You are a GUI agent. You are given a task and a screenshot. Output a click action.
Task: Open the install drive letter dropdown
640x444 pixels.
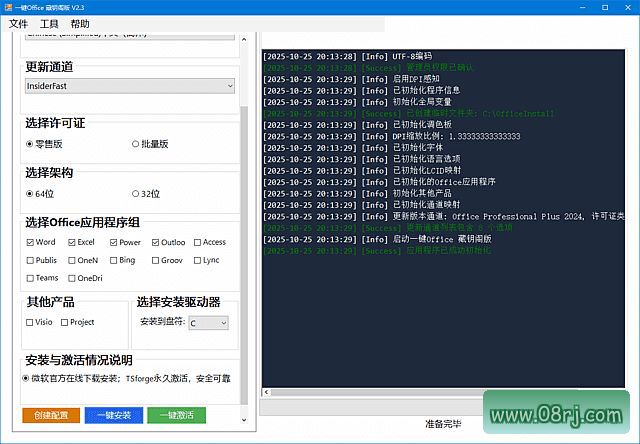click(x=208, y=323)
